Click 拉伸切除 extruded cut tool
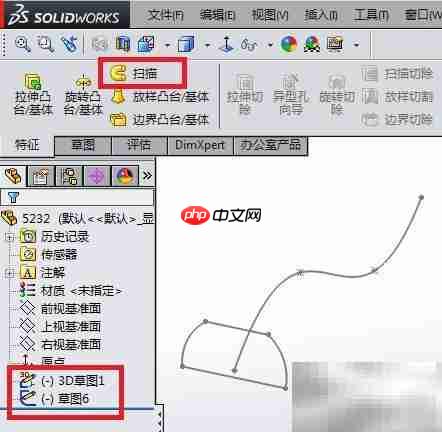 pyautogui.click(x=245, y=94)
